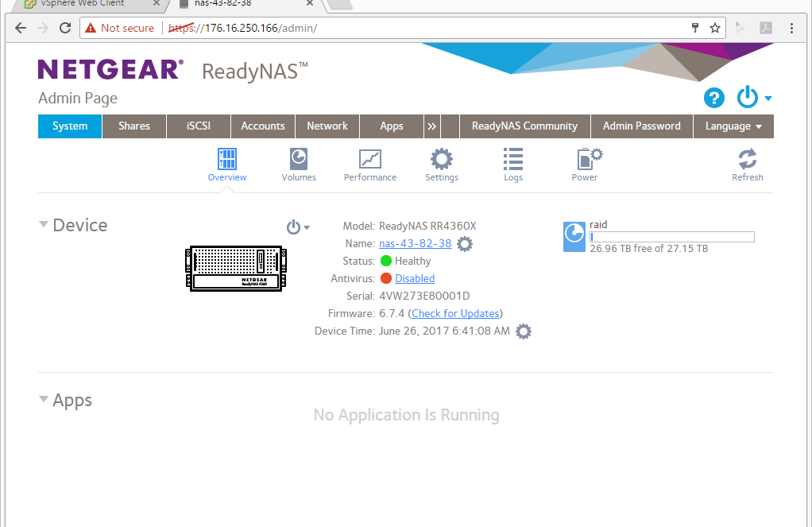This screenshot has height=527, width=812.
Task: Click the Antivirus Disabled link
Action: pos(415,279)
